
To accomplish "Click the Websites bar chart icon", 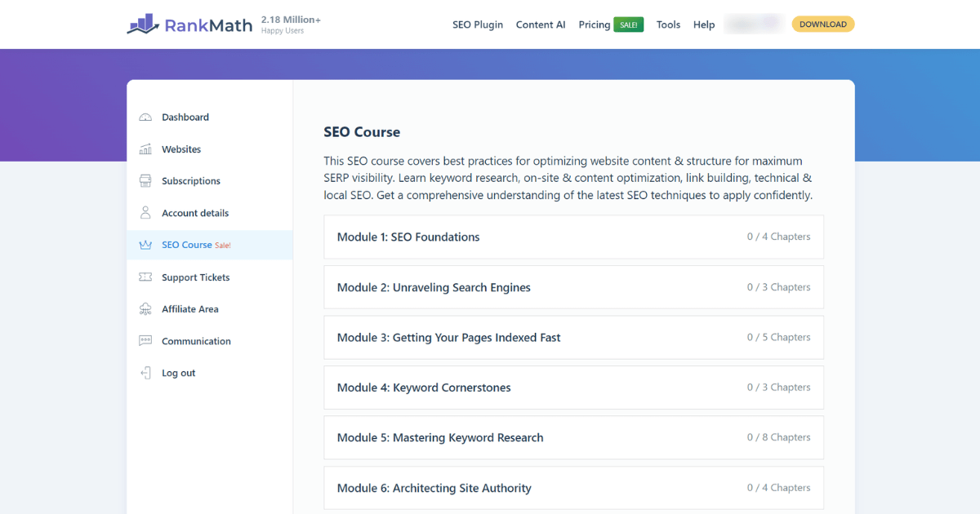I will pos(145,149).
